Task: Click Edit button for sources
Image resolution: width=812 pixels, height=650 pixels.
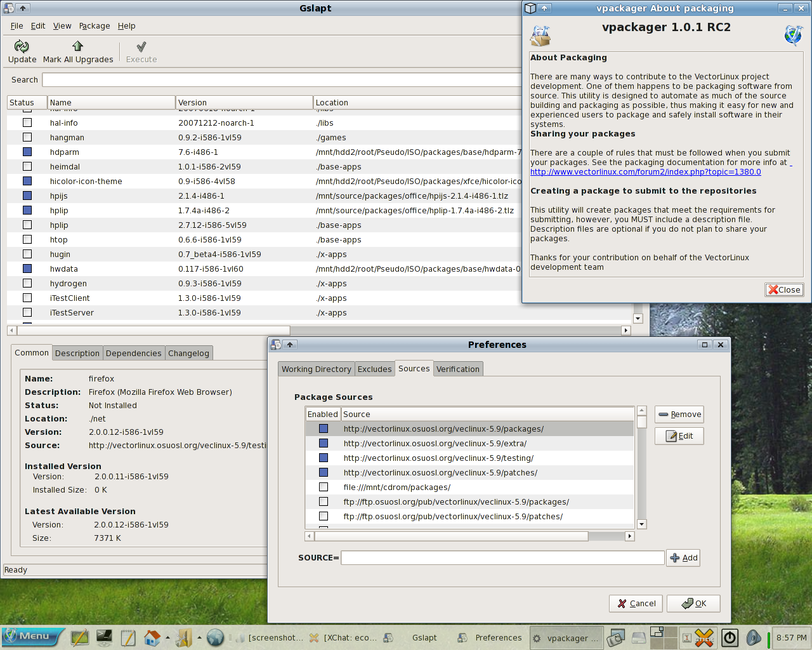Action: click(679, 436)
